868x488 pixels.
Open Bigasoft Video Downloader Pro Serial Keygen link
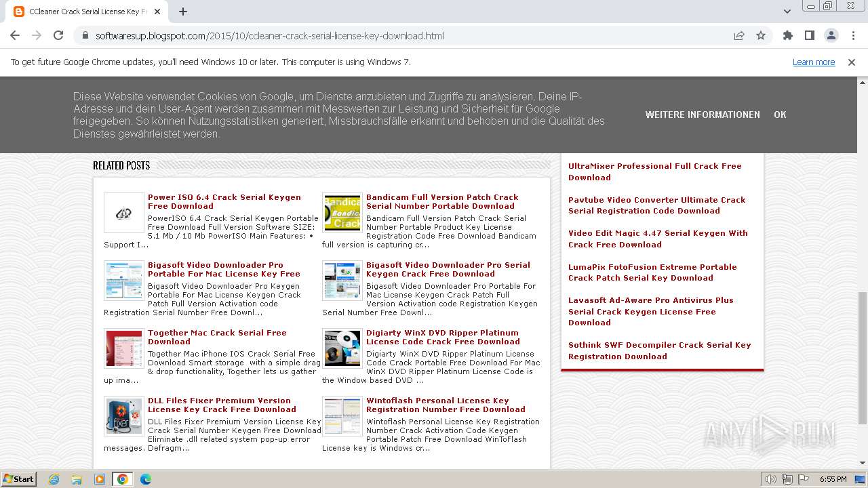(x=448, y=269)
